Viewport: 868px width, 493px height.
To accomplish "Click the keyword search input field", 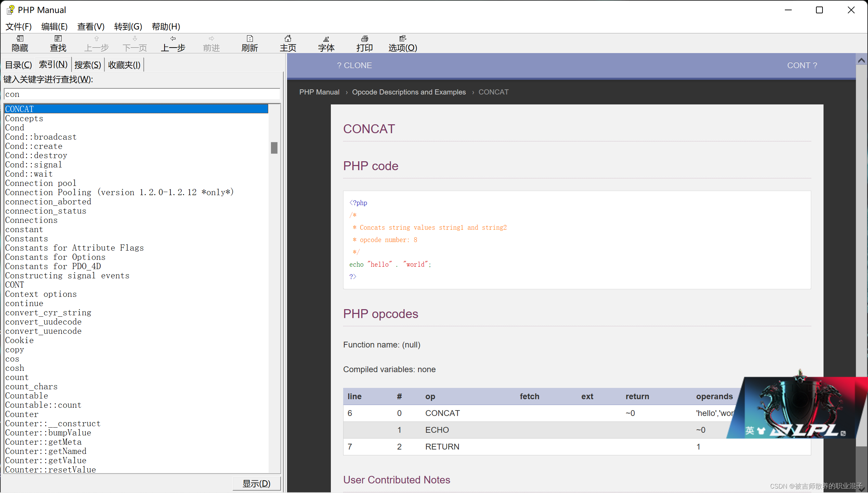I will (x=142, y=94).
